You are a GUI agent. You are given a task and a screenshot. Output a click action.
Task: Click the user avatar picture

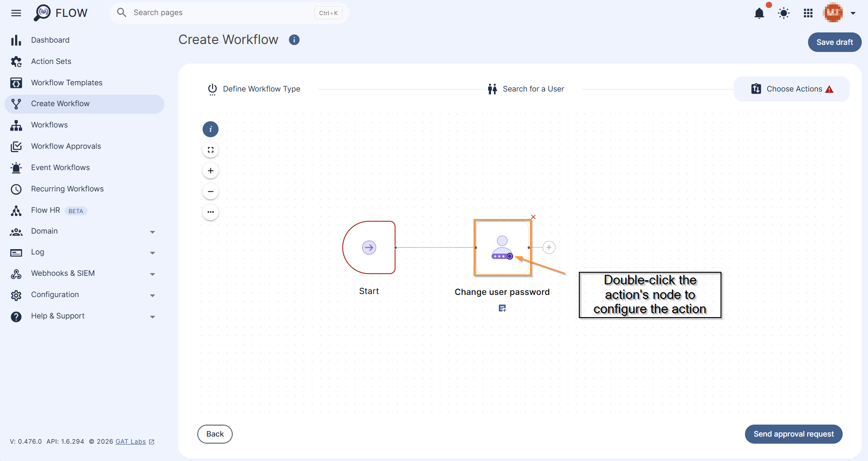tap(833, 13)
